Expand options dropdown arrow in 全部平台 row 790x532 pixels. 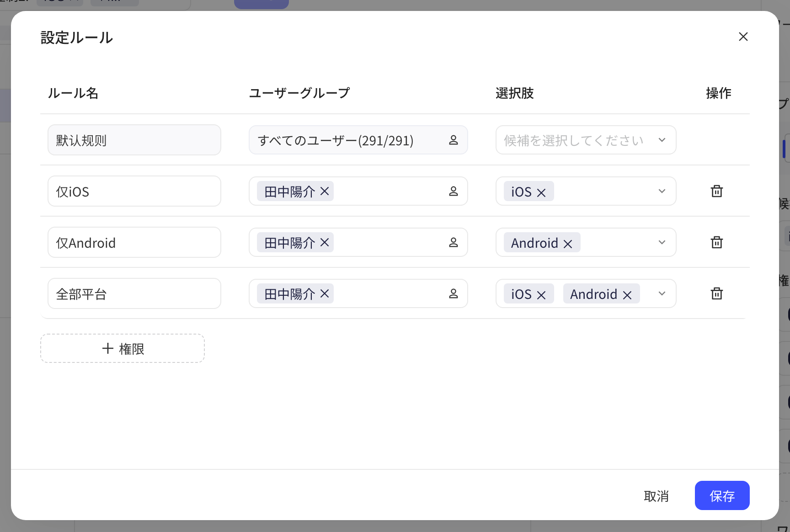[x=662, y=293]
